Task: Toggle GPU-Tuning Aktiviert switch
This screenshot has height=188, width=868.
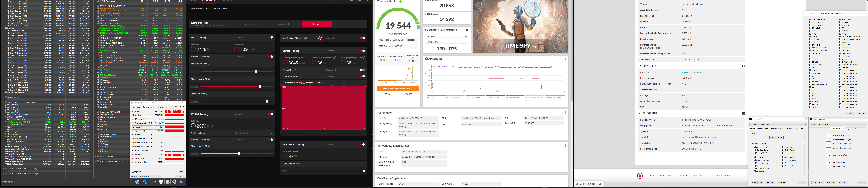Action: (271, 37)
